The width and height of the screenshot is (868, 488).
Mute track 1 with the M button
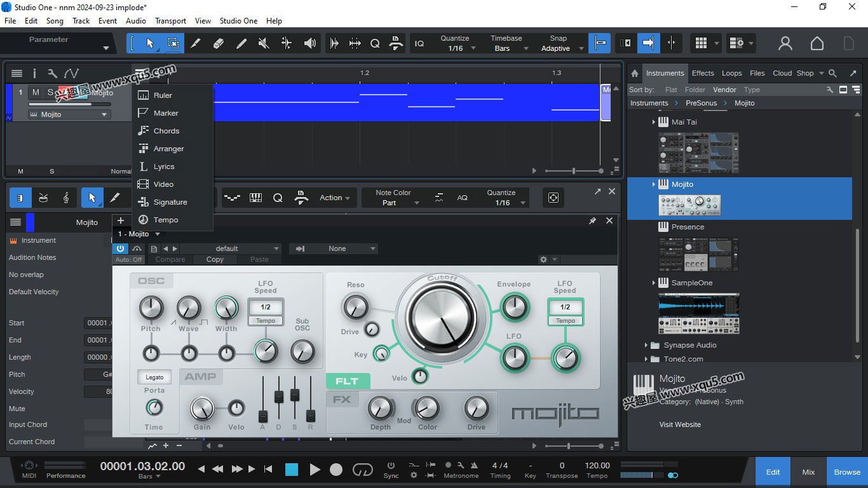click(36, 93)
